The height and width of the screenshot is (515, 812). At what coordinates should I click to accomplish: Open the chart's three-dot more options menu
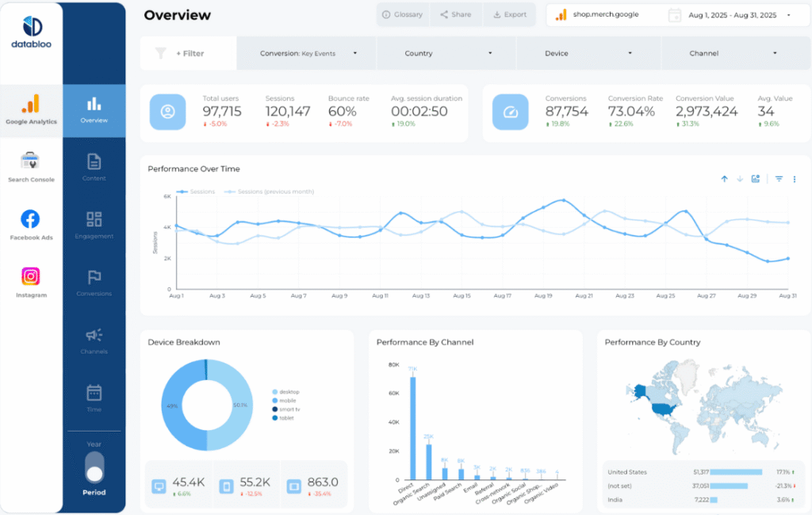coord(795,179)
